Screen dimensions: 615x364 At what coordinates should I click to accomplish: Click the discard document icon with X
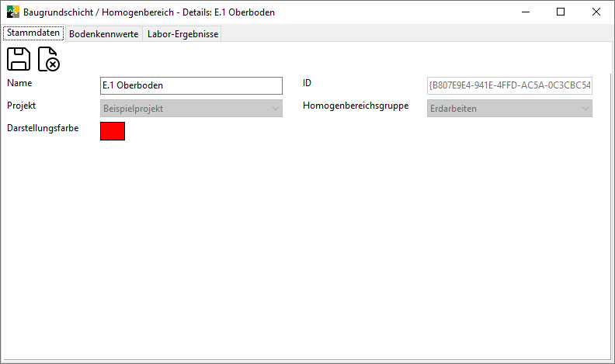tap(48, 59)
